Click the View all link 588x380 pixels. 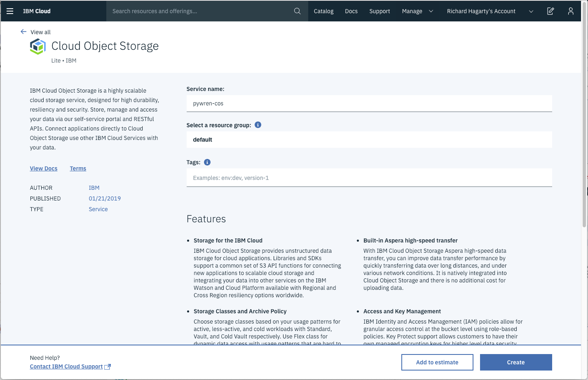[40, 32]
